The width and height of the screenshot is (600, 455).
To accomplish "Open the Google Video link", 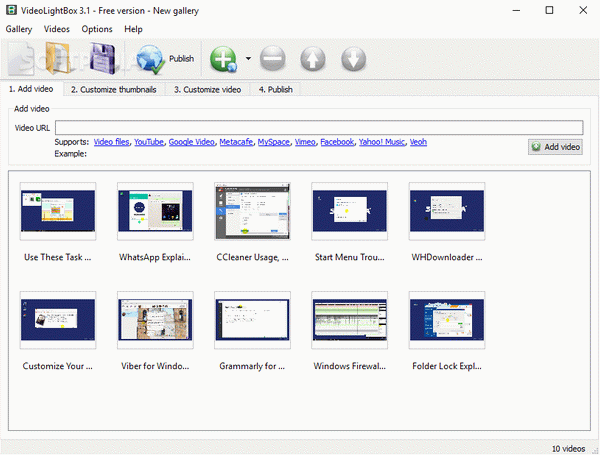I will (192, 142).
